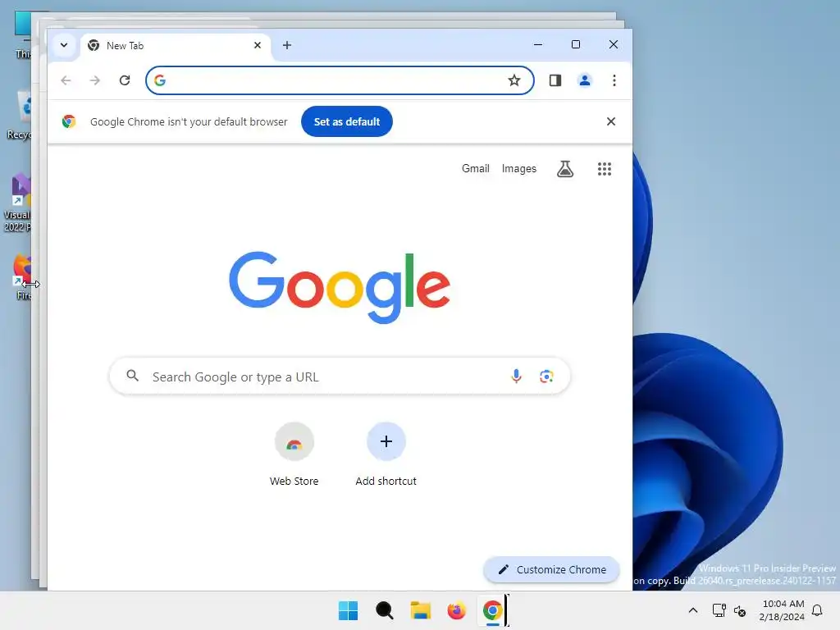Open the Windows Start menu
The height and width of the screenshot is (630, 840).
(348, 610)
